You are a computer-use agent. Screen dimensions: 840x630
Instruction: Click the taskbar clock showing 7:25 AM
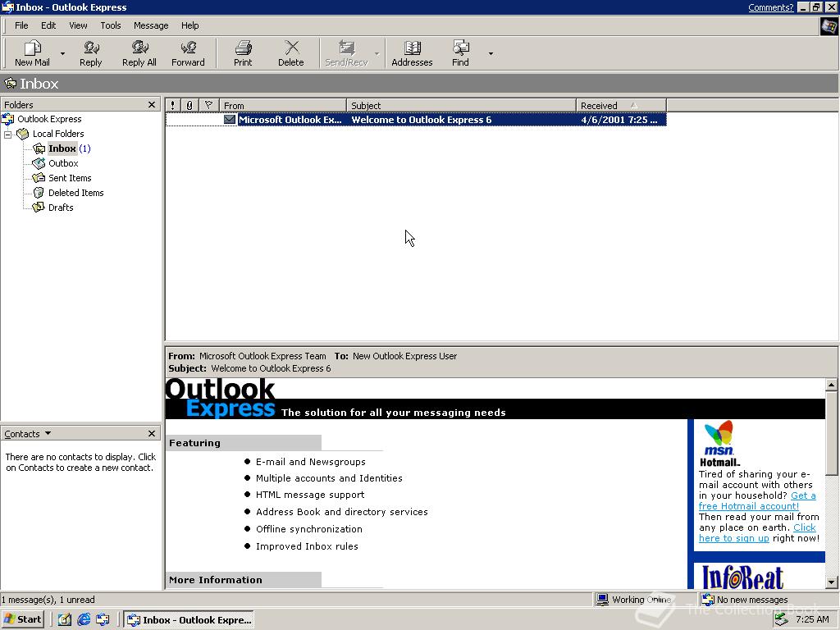pyautogui.click(x=812, y=619)
